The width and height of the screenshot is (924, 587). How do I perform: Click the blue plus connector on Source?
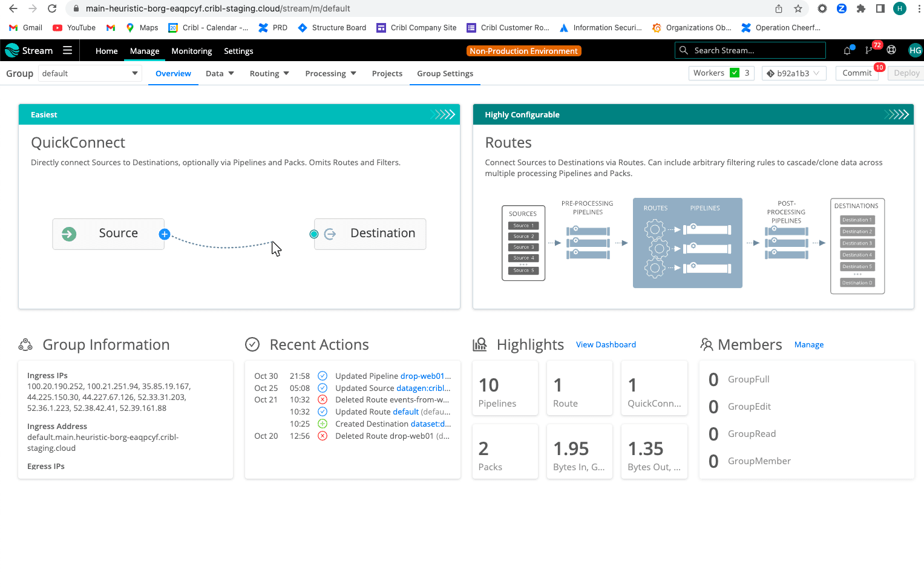pyautogui.click(x=165, y=234)
